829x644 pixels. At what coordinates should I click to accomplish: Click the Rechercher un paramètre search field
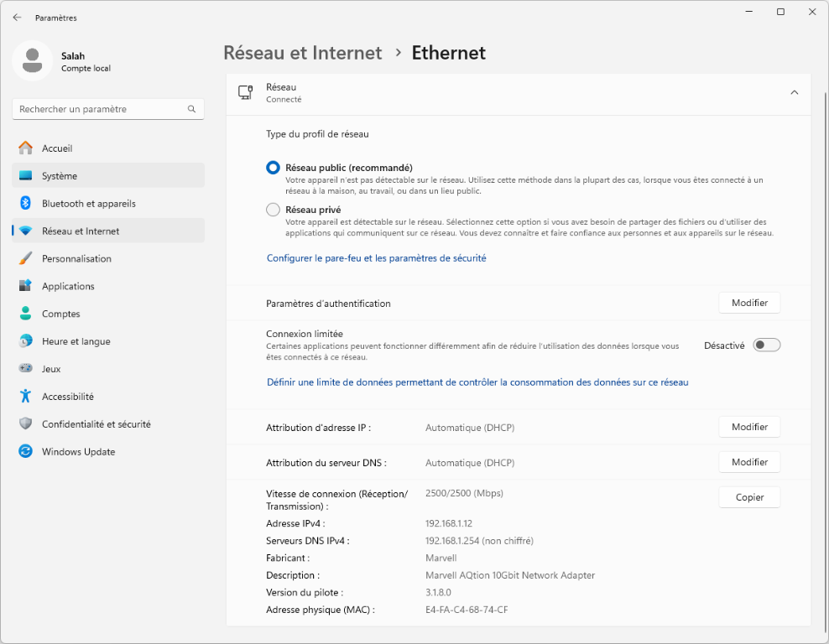pos(99,109)
